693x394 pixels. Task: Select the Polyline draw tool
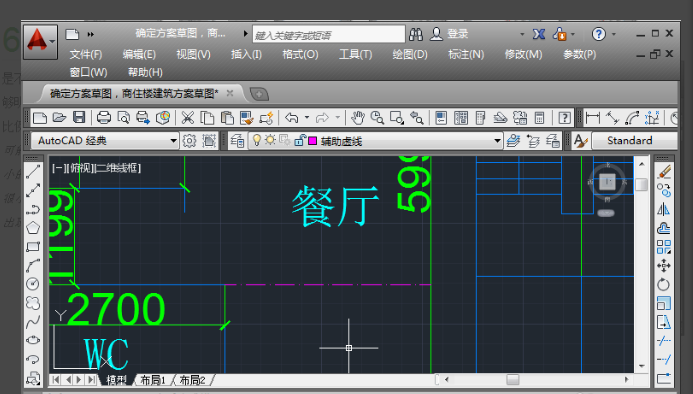[x=33, y=209]
